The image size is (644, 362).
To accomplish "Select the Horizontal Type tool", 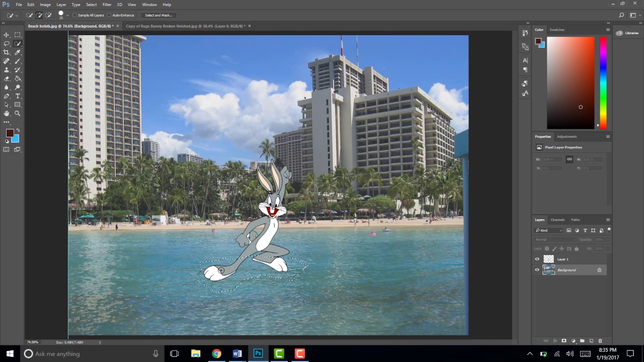I will pyautogui.click(x=18, y=96).
